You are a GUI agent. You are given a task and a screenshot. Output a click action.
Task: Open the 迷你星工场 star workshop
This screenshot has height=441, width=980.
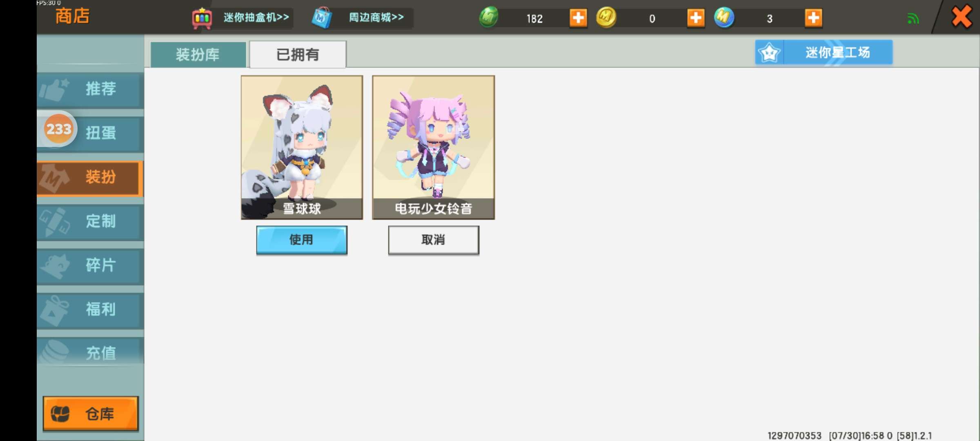pyautogui.click(x=824, y=52)
